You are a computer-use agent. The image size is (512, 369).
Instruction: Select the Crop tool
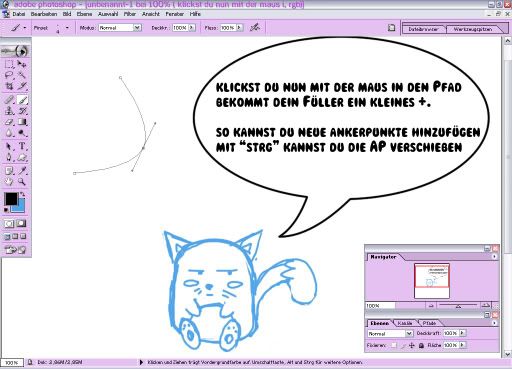coord(9,86)
